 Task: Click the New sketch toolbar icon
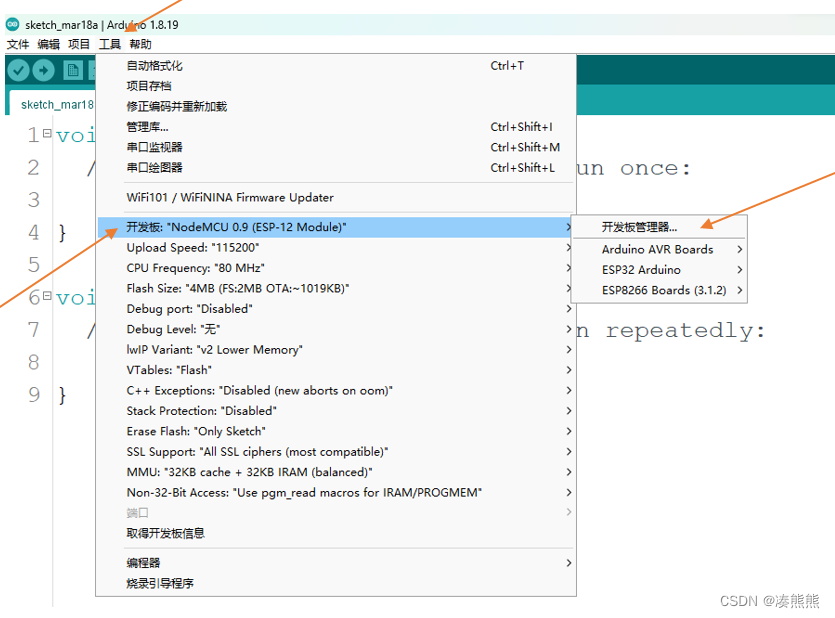coord(73,70)
